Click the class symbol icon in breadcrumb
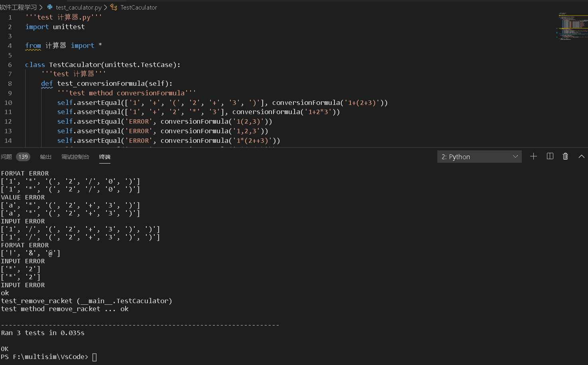Viewport: 588px width, 365px height. pos(114,7)
